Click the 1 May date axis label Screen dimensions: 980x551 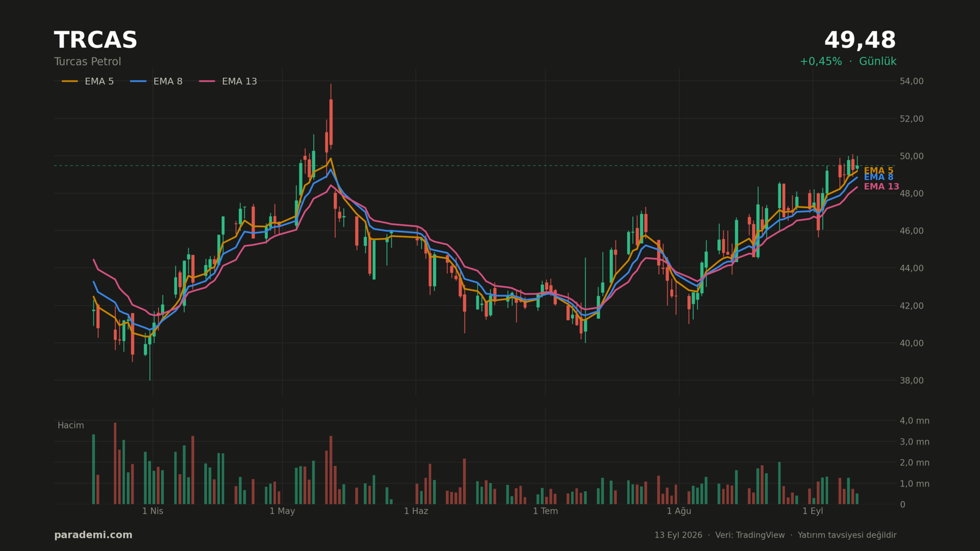tap(282, 511)
